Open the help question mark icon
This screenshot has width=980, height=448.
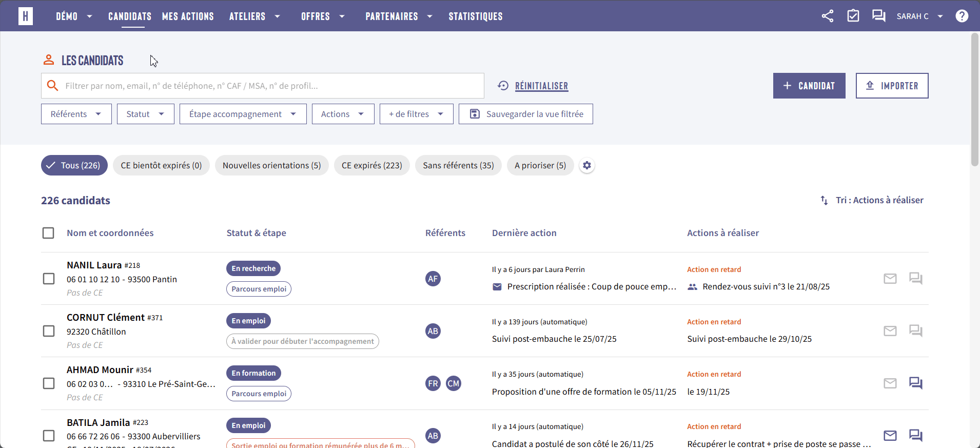click(962, 16)
